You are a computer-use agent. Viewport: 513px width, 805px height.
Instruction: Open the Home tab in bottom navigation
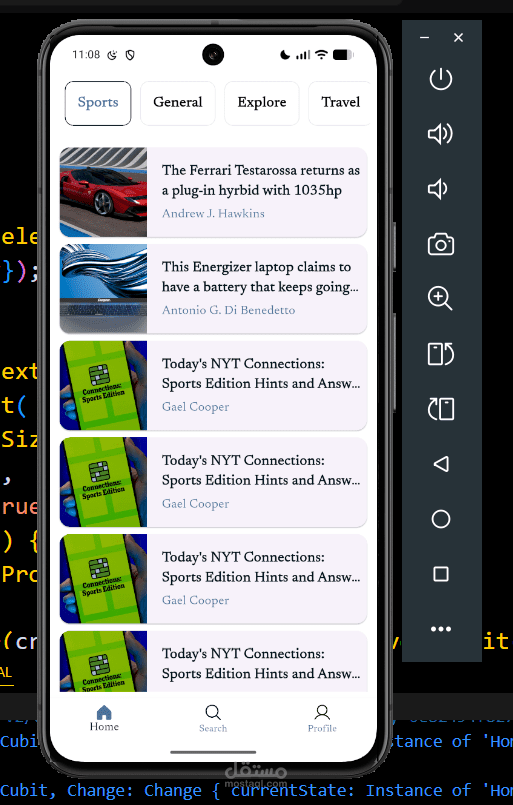tap(104, 718)
